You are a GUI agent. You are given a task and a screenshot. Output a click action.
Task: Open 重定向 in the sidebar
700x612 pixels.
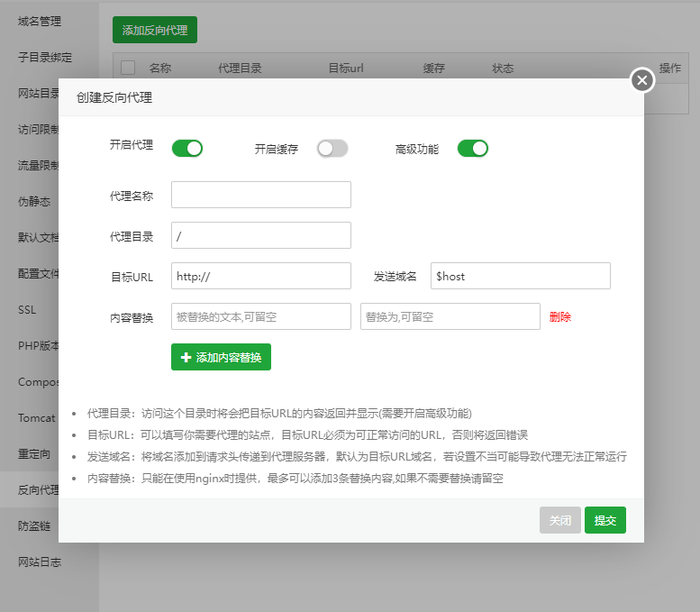tap(34, 454)
